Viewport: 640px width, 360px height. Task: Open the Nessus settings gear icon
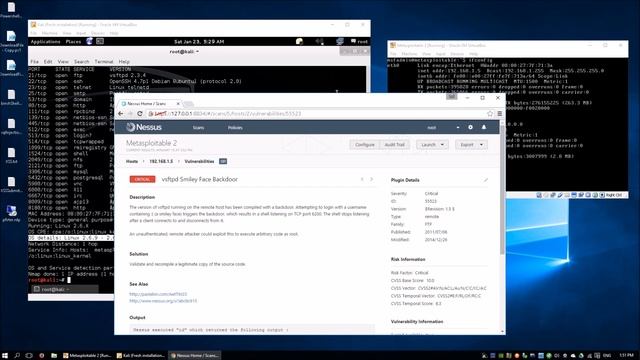point(470,127)
